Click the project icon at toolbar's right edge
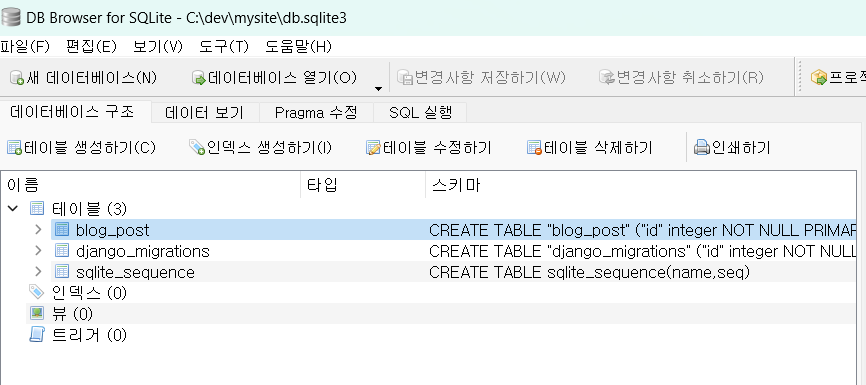This screenshot has width=866, height=385. 819,78
